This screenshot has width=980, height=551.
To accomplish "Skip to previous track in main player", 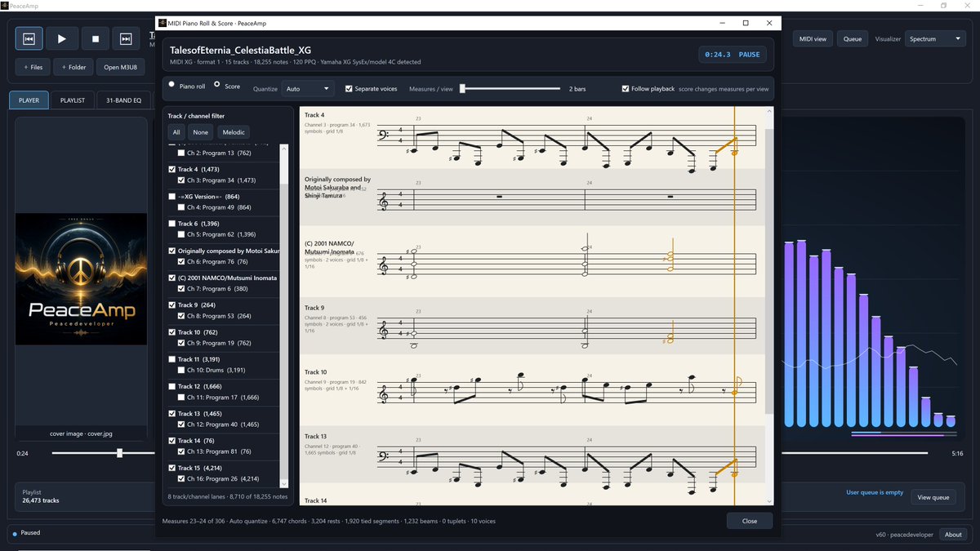I will [29, 38].
